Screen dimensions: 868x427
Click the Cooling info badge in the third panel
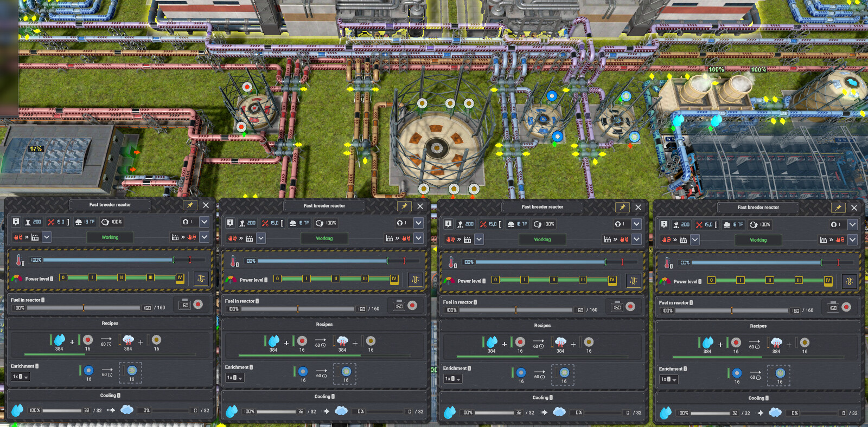click(x=551, y=398)
